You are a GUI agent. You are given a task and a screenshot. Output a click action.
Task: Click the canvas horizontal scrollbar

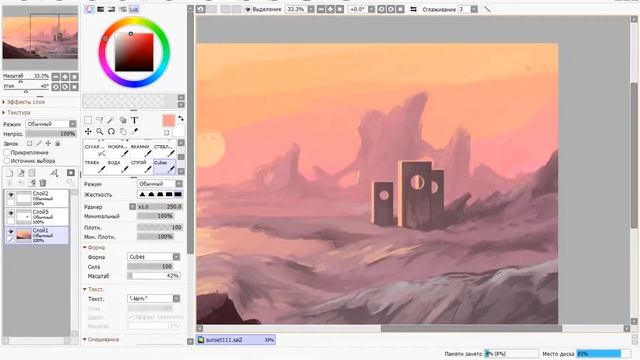click(x=471, y=328)
